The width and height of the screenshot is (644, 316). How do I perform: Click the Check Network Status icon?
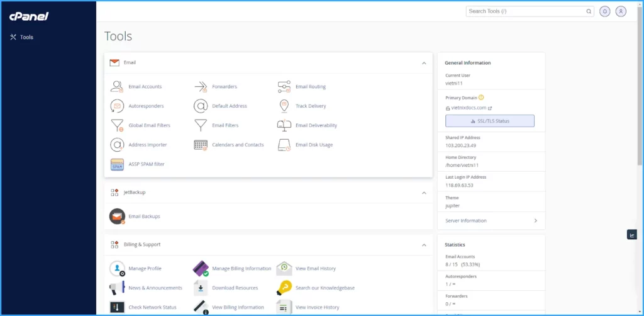pos(117,307)
